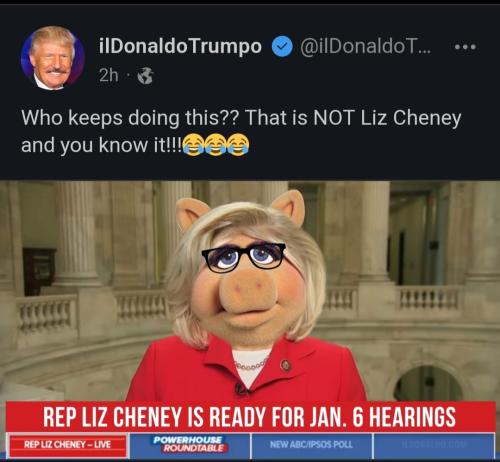Open the three-dot post options menu
Screen dimensions: 500x462
466,47
